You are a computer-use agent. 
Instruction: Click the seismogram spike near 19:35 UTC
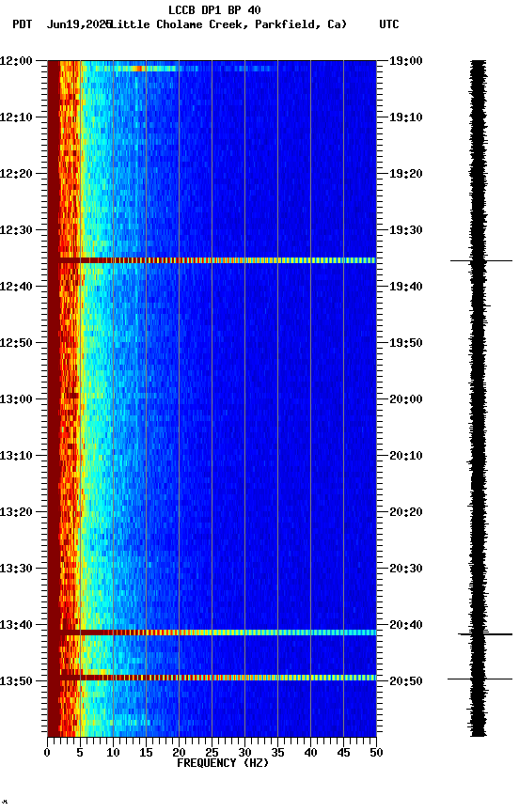tap(481, 260)
